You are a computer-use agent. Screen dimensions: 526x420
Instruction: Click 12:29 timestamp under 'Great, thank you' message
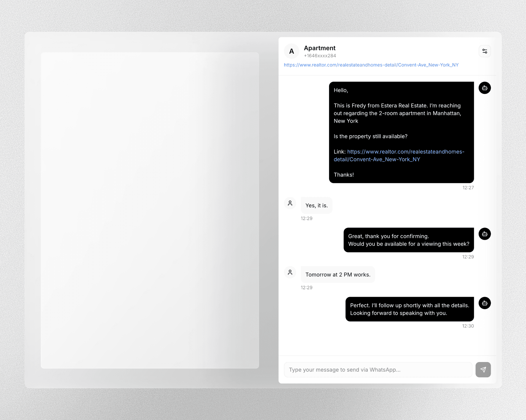click(x=468, y=257)
